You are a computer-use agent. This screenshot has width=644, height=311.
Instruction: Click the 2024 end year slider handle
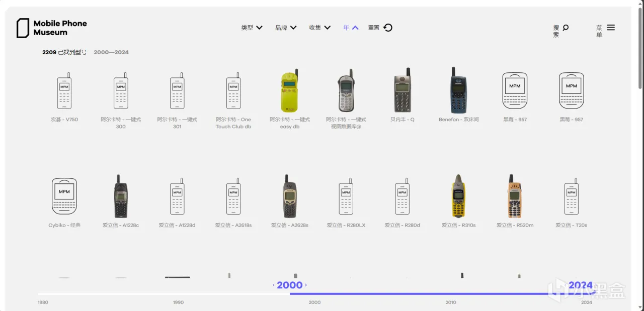click(581, 285)
